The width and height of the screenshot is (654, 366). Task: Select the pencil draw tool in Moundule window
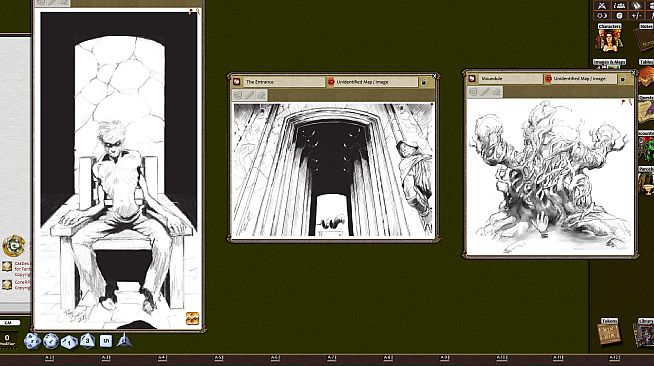[485, 92]
